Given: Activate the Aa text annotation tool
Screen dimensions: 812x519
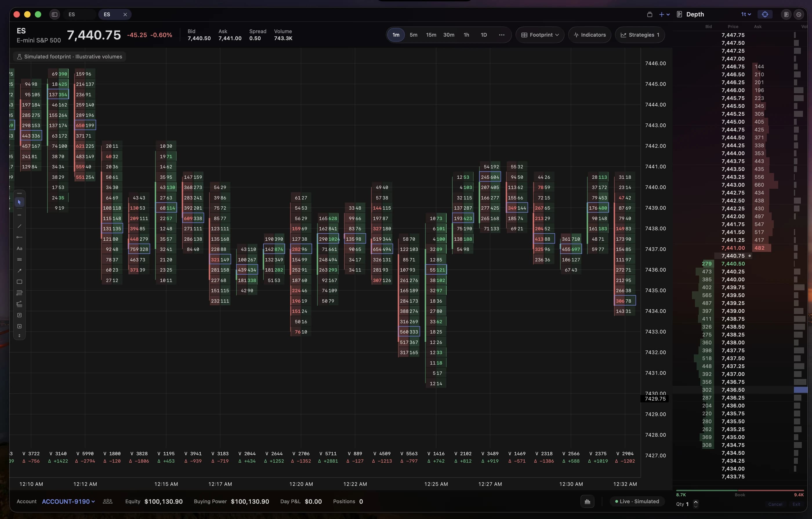Looking at the screenshot, I should [x=19, y=248].
